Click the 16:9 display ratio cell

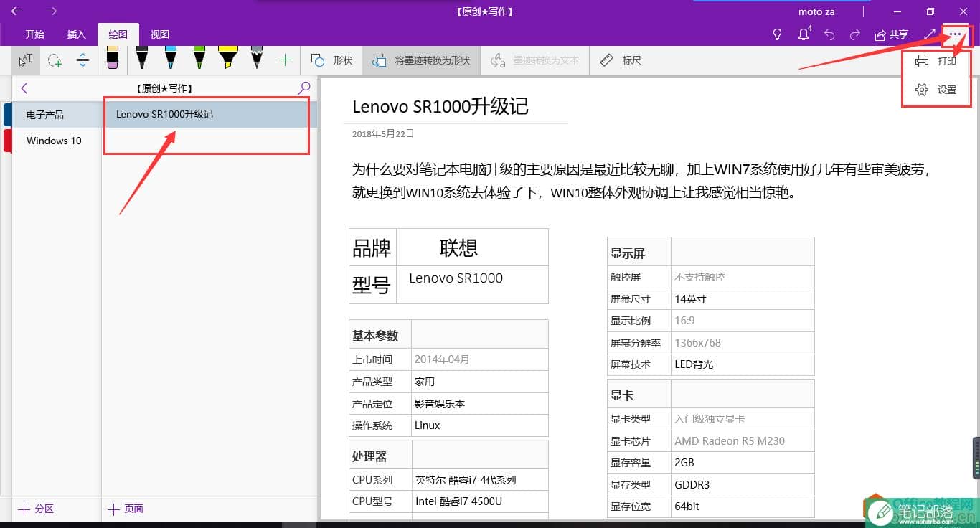[743, 321]
